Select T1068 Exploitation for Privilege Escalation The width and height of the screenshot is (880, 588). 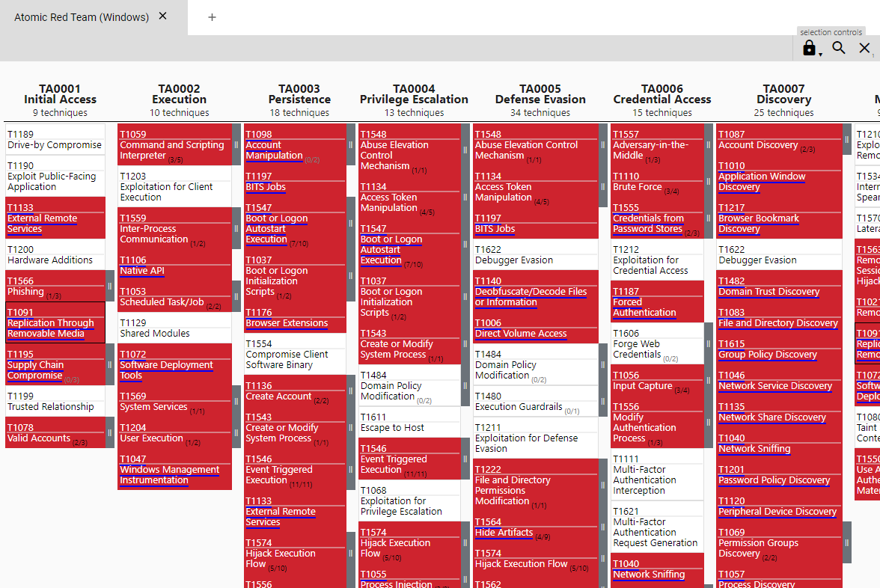click(410, 500)
